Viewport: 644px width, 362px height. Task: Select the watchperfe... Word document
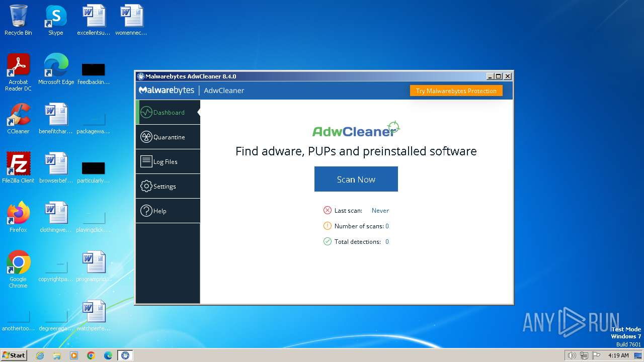pyautogui.click(x=94, y=316)
